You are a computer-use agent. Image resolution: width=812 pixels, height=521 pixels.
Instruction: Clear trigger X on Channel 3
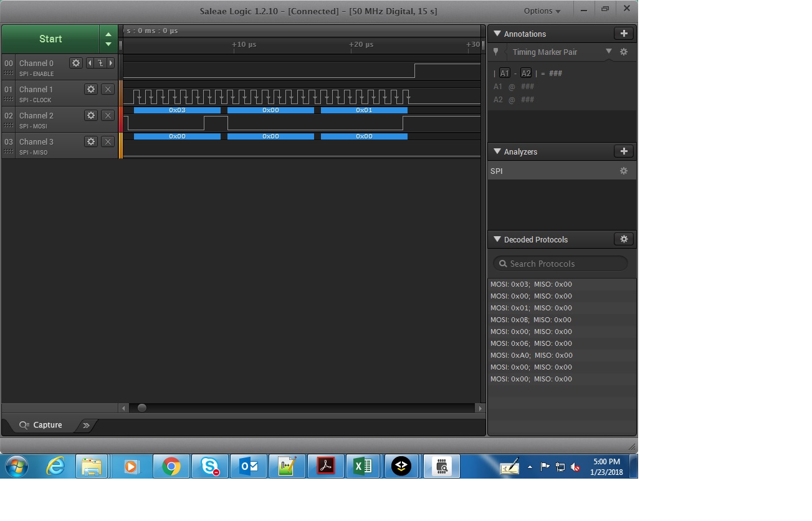tap(108, 141)
